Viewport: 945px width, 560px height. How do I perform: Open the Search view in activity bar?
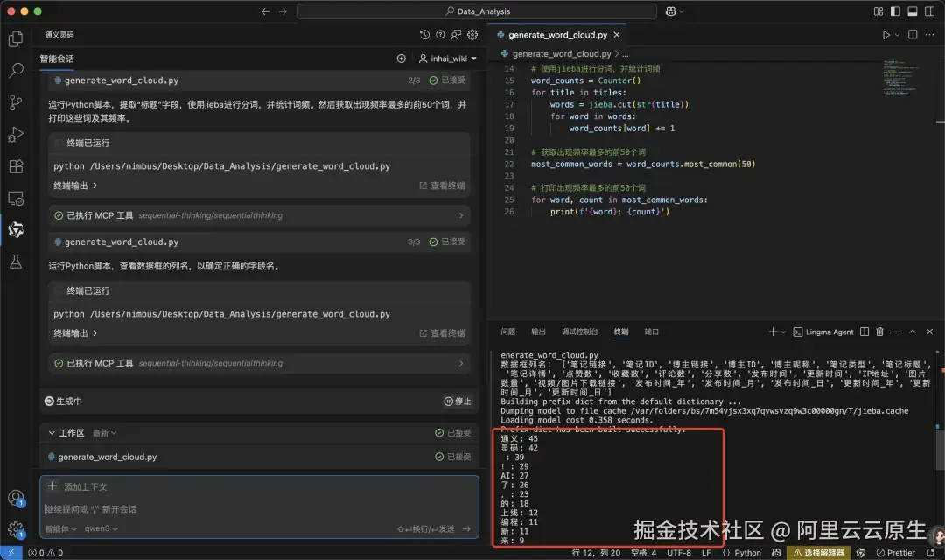(16, 71)
